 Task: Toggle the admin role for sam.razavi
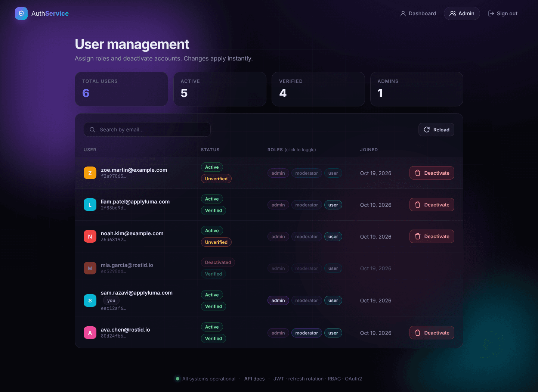point(278,301)
